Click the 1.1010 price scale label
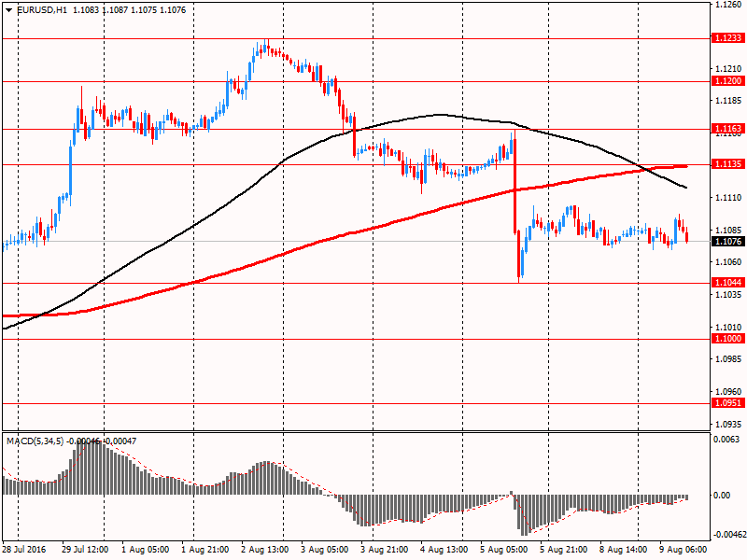The image size is (747, 560). pyautogui.click(x=728, y=328)
